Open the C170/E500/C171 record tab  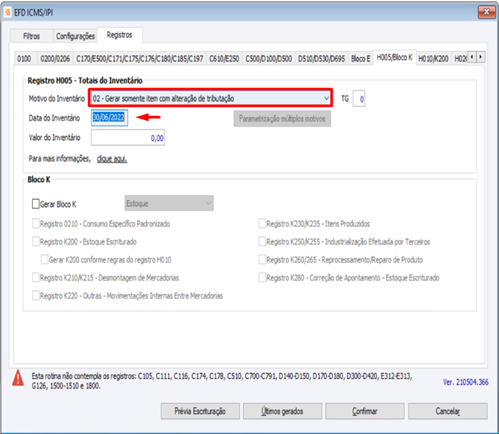pyautogui.click(x=139, y=59)
